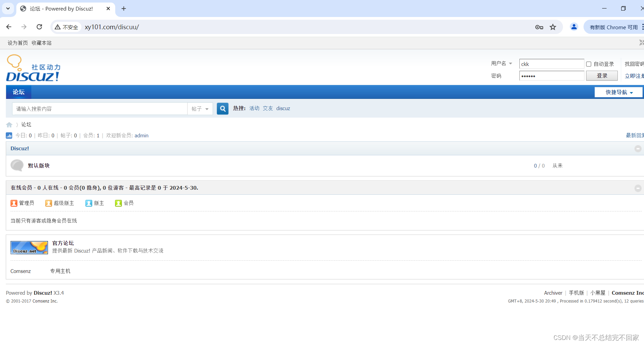Collapse the Discuz! category section
The image size is (644, 344).
tap(638, 149)
